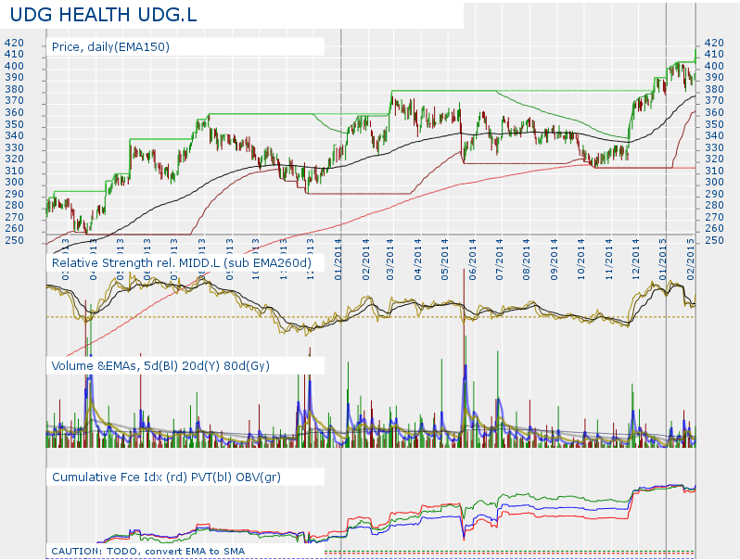Click the 01/2015 date axis label
The height and width of the screenshot is (560, 740).
click(663, 260)
